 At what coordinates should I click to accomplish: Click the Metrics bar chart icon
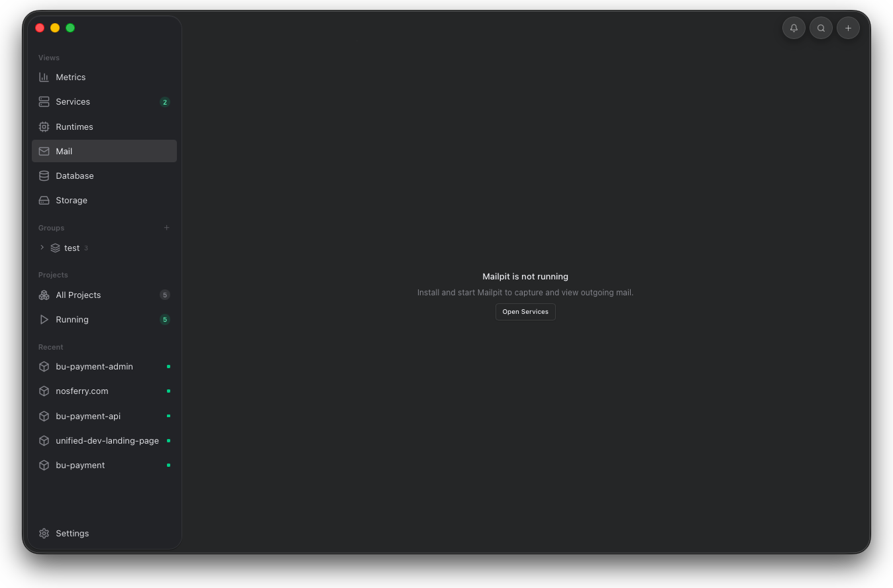(x=44, y=77)
